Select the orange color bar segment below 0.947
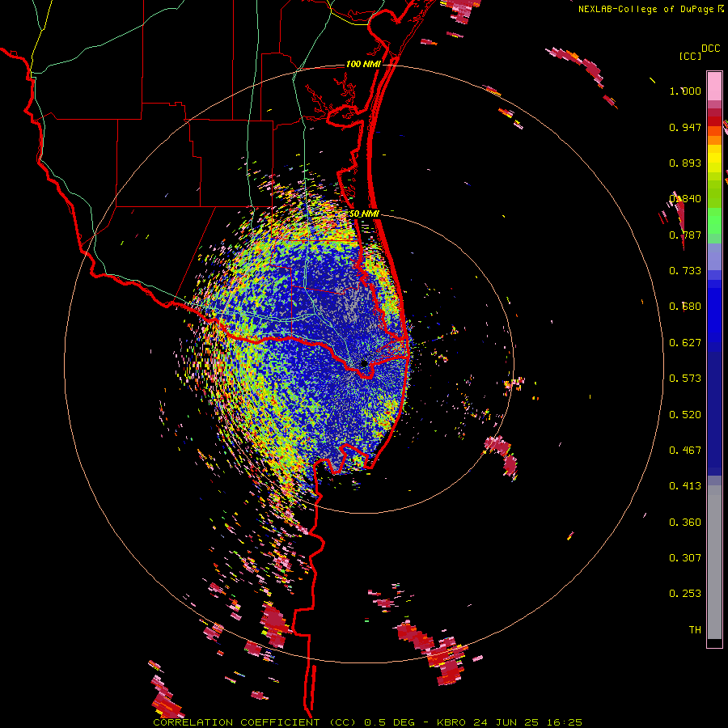 (714, 140)
